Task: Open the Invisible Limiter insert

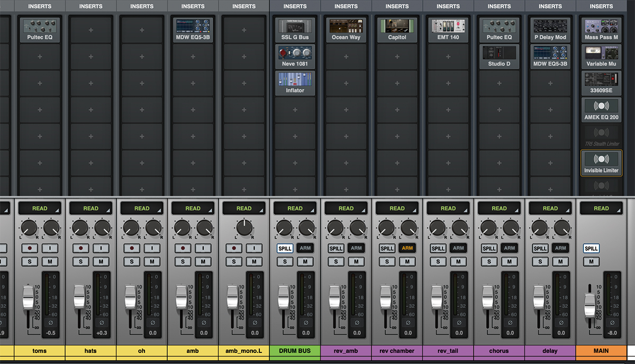Action: coord(602,162)
